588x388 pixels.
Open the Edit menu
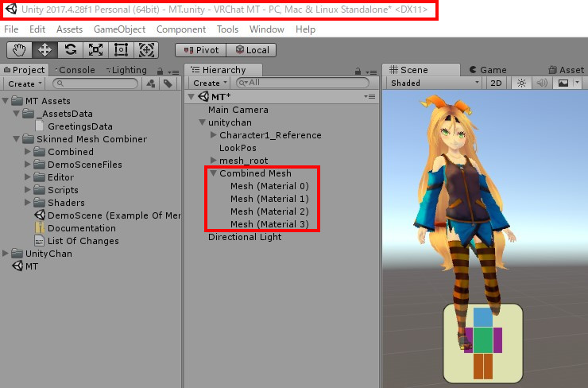[x=37, y=29]
